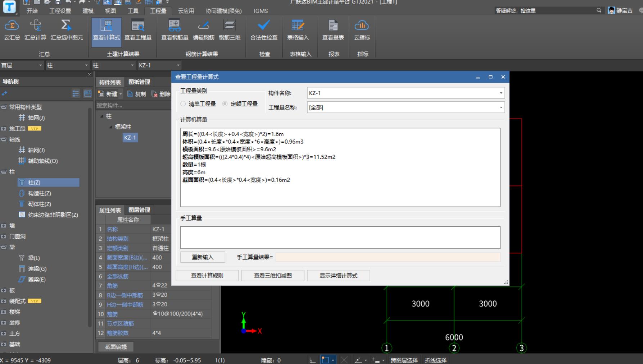
Task: Click the 折线选择 status bar option
Action: click(436, 360)
